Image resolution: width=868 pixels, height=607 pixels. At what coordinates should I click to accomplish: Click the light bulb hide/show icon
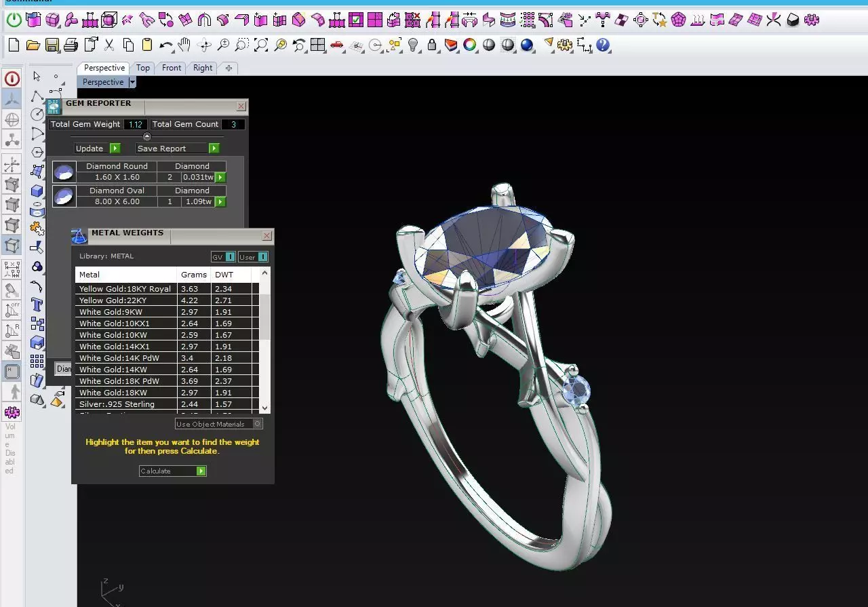(x=413, y=45)
